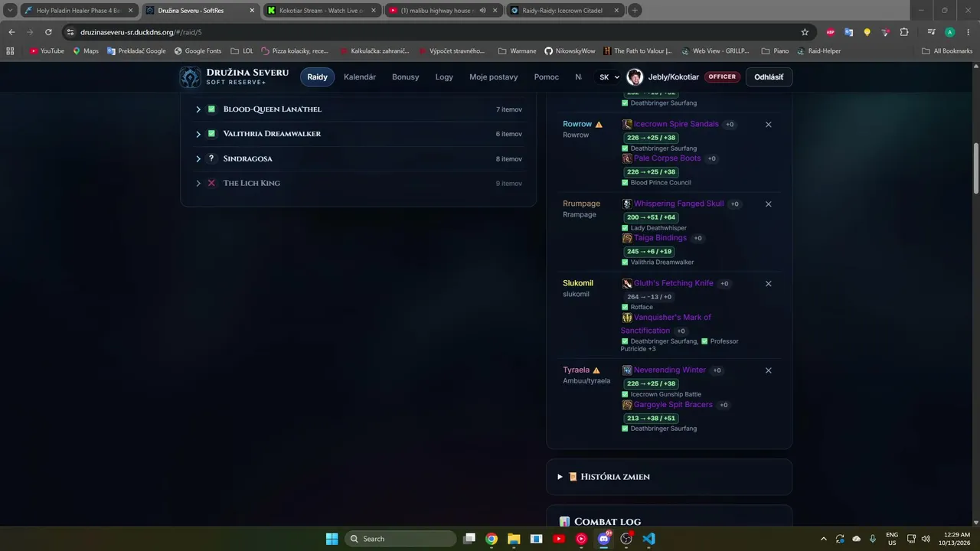
Task: Remove Slukomil's reservation with the X
Action: pyautogui.click(x=769, y=284)
